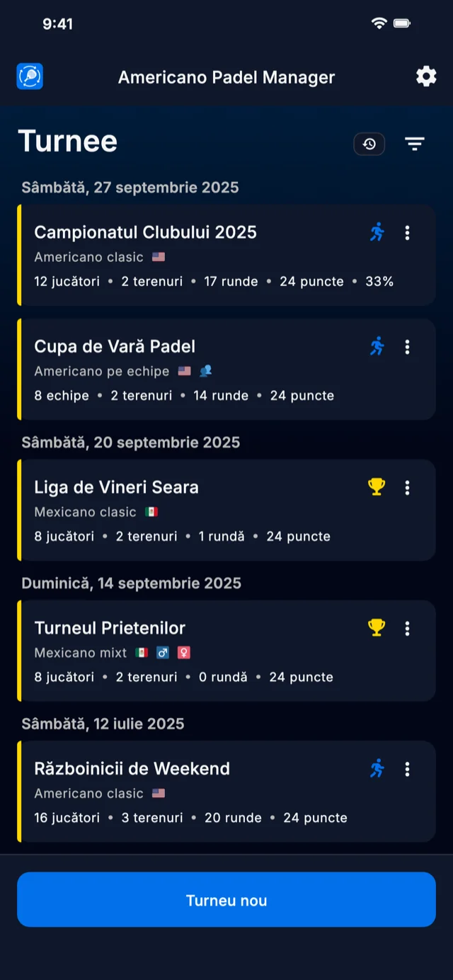The height and width of the screenshot is (980, 453).
Task: Click the running icon on Cupa de Vară Padel
Action: (377, 347)
